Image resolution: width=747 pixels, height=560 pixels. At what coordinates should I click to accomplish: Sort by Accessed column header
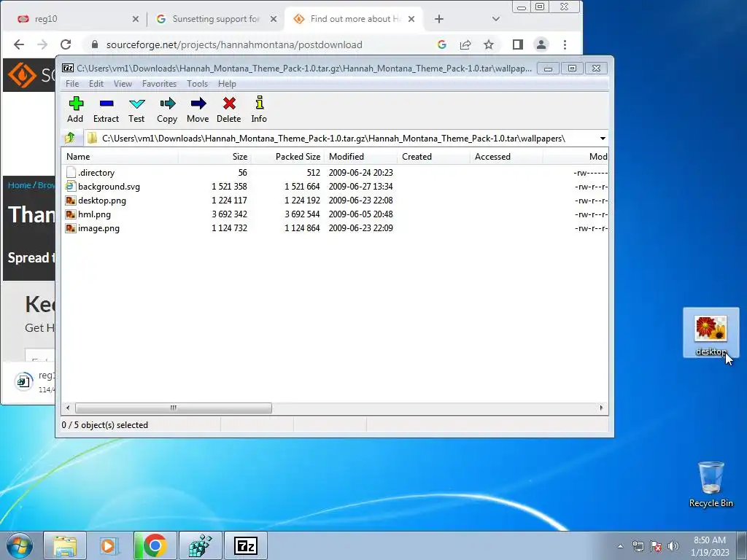pyautogui.click(x=506, y=157)
